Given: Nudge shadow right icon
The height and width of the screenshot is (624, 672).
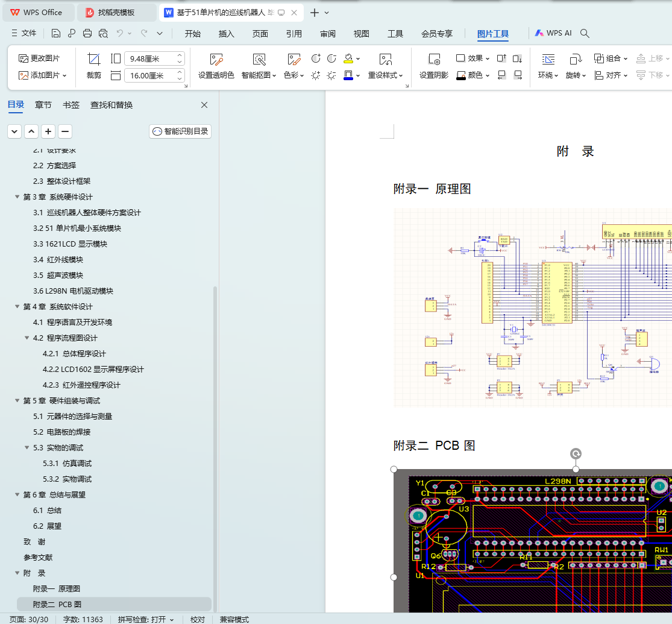Looking at the screenshot, I should pos(518,75).
